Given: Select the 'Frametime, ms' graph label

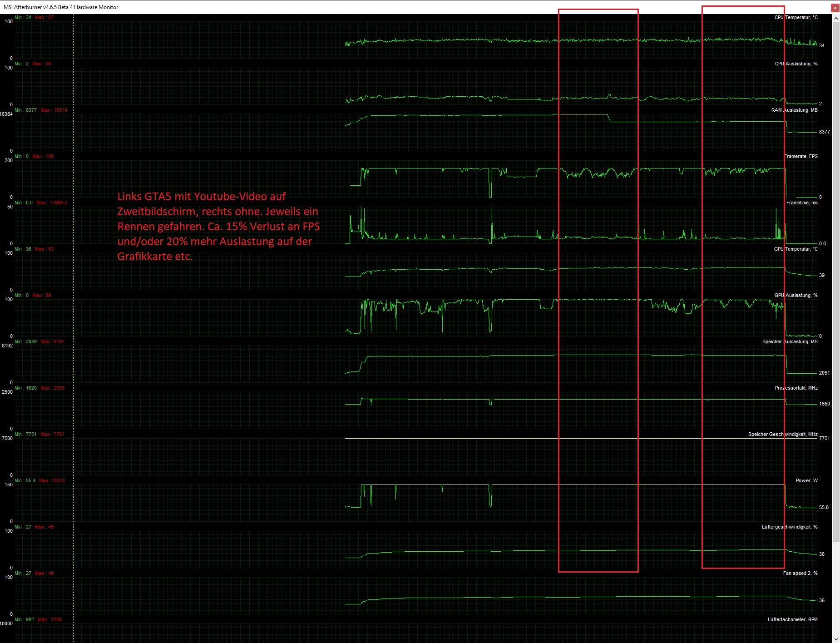Looking at the screenshot, I should tap(802, 203).
